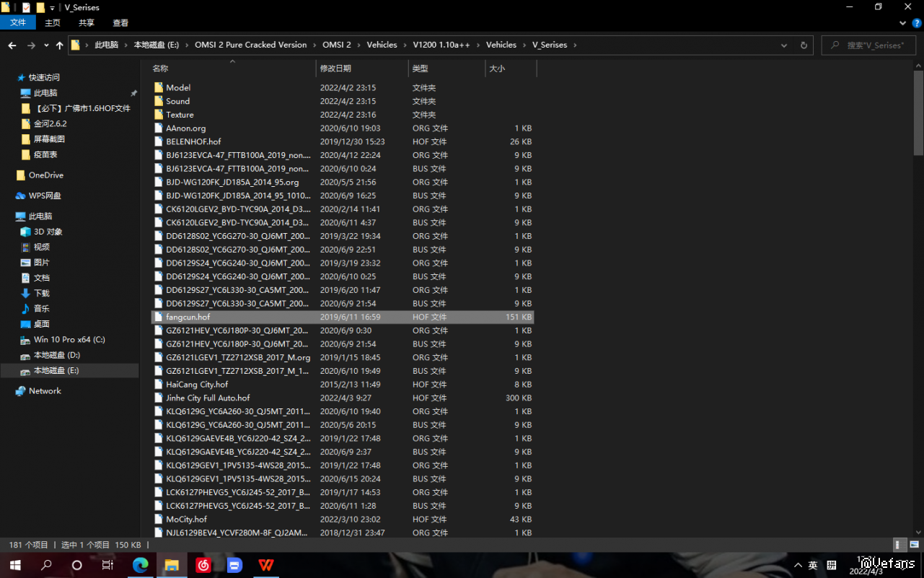Sort files by the 修改日期 column header

click(x=335, y=69)
